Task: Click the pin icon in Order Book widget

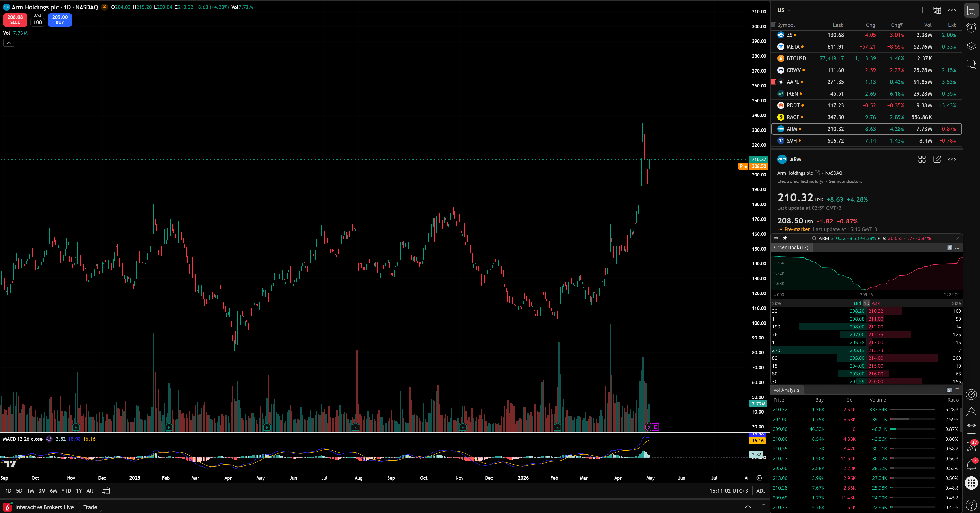Action: (x=784, y=238)
